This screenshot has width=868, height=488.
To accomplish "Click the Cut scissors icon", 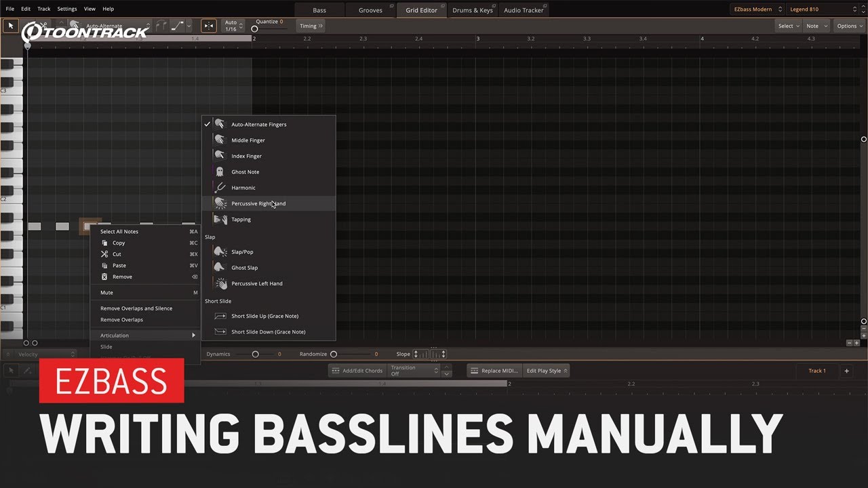I will pyautogui.click(x=104, y=254).
